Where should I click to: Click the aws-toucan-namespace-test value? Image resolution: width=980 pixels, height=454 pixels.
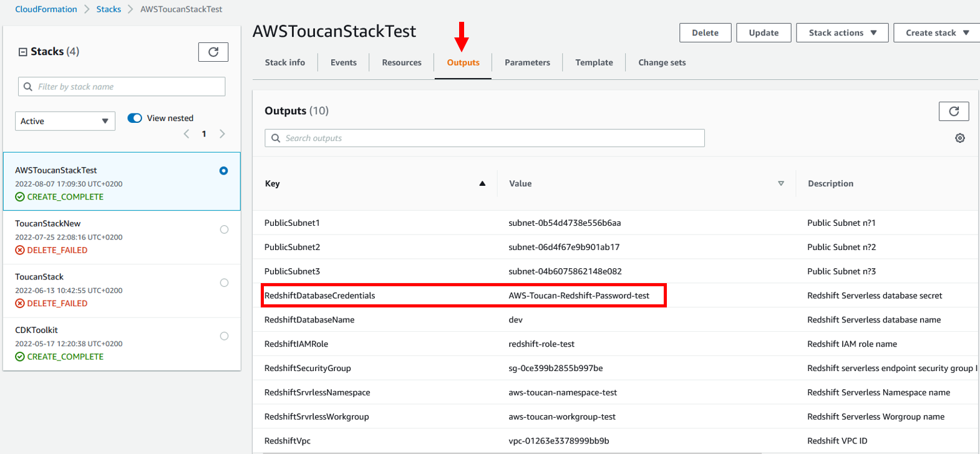(x=563, y=393)
